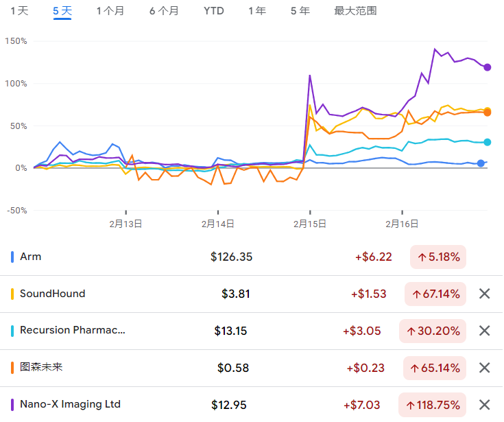Click the Nano-X price $12.95
504x422 pixels.
(229, 405)
